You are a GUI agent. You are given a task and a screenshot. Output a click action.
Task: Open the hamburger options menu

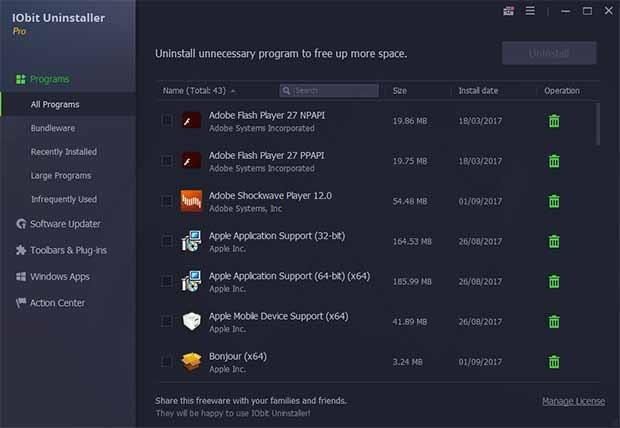[530, 11]
